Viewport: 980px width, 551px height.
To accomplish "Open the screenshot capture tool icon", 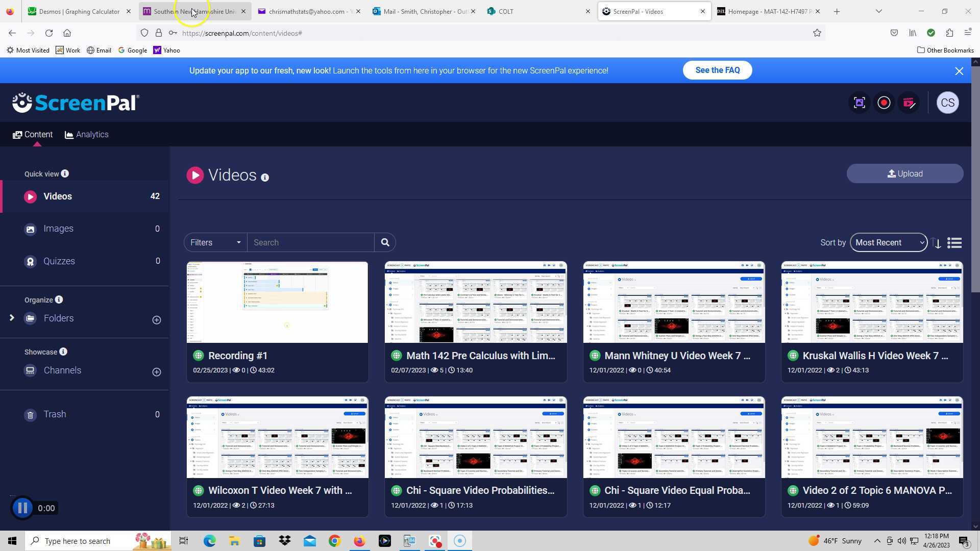I will 860,103.
